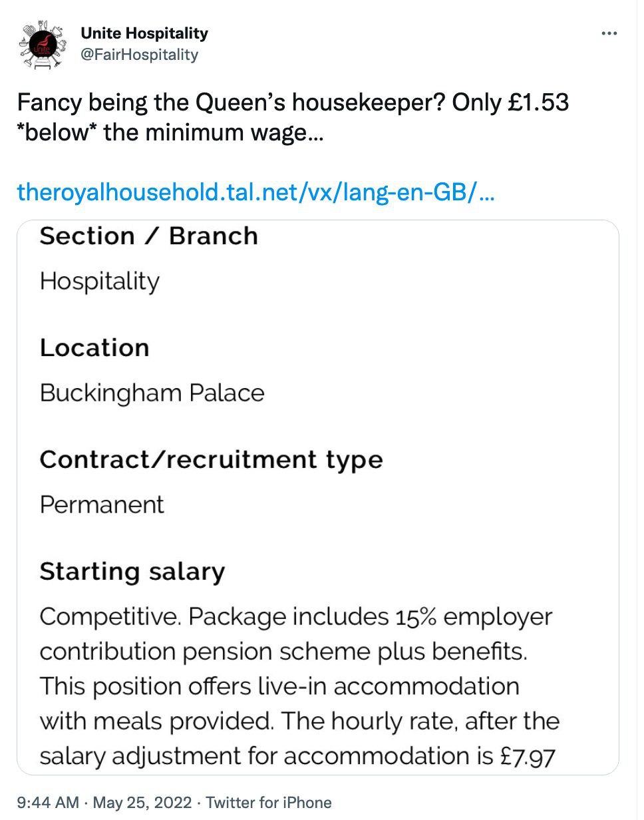Click the Contract/recruitment type heading
The height and width of the screenshot is (820, 644).
click(x=211, y=460)
